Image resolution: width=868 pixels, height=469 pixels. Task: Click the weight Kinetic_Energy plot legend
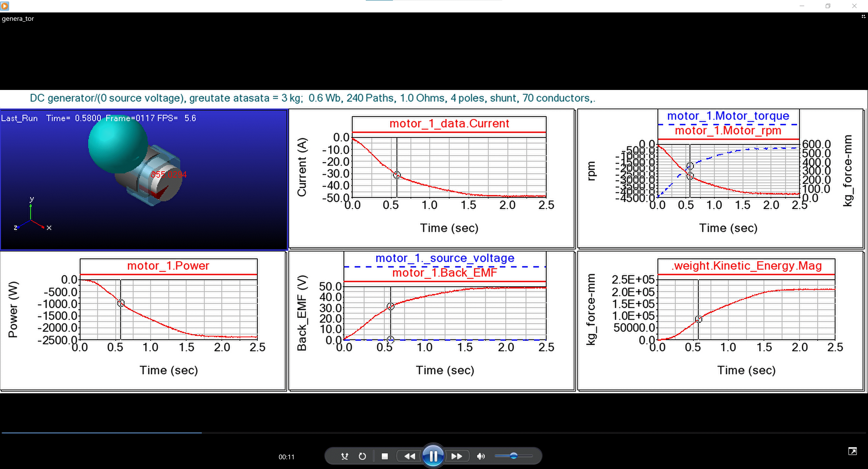point(746,266)
